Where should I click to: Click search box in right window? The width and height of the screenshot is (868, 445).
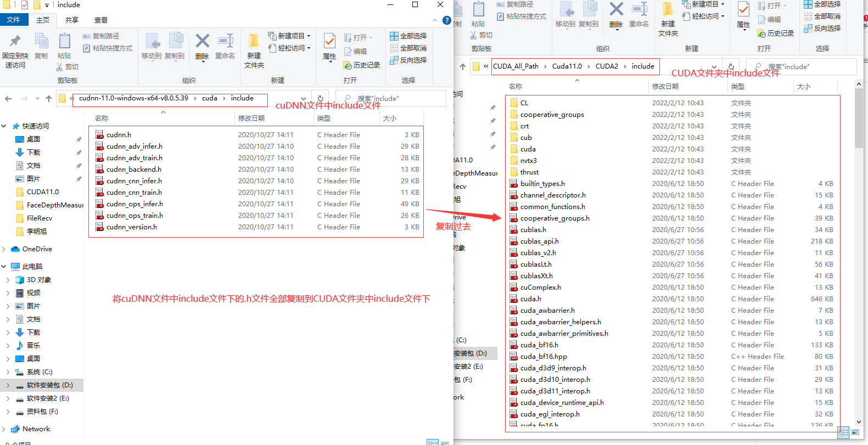[802, 67]
